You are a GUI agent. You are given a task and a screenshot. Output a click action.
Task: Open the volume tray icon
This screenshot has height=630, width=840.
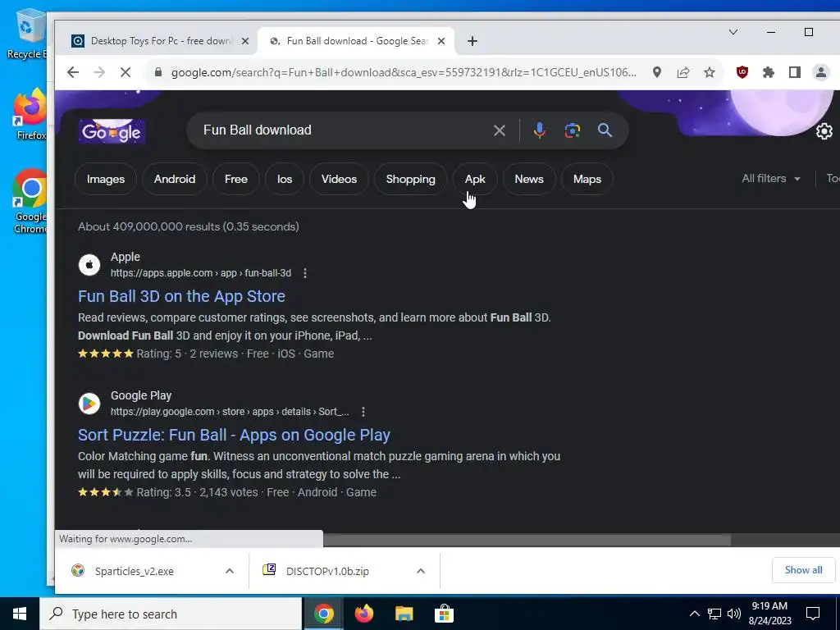click(x=734, y=614)
